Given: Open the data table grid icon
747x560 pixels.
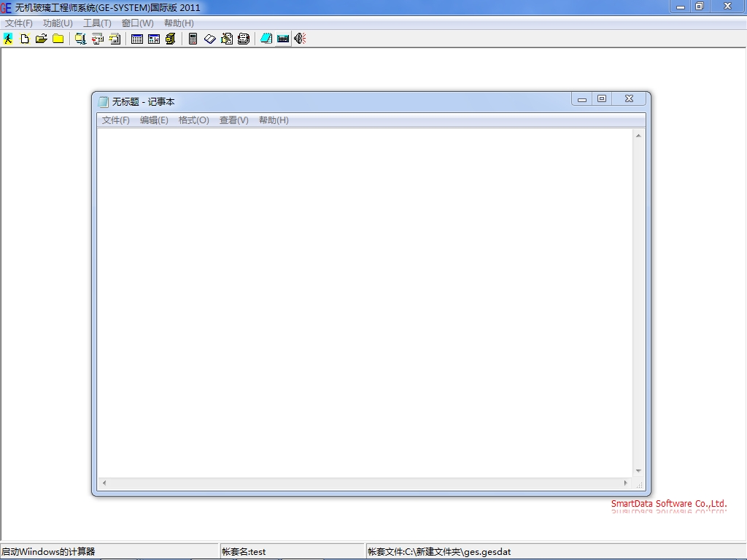Looking at the screenshot, I should [136, 39].
